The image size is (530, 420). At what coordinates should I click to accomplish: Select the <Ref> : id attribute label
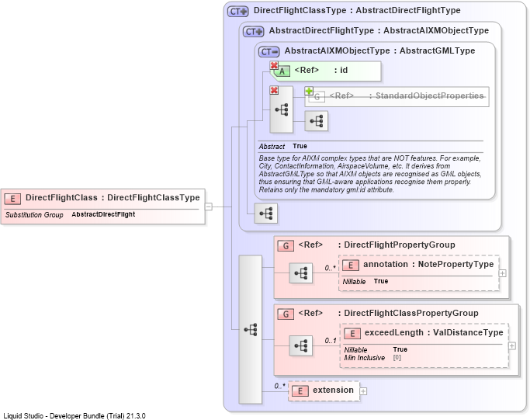321,71
